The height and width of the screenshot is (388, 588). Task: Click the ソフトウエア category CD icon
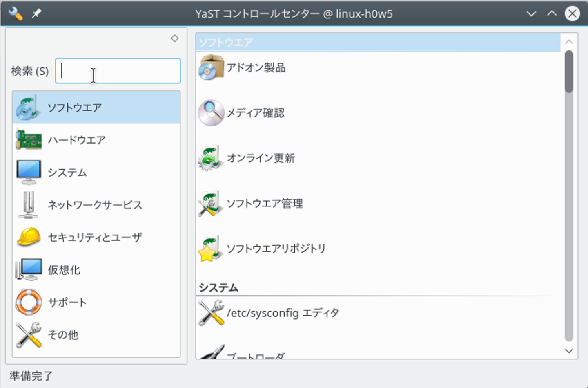(28, 108)
